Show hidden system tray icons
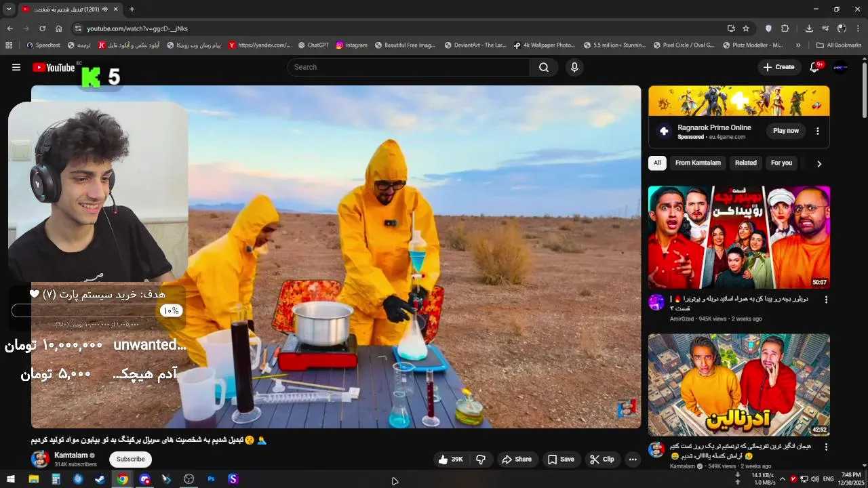 coord(782,479)
